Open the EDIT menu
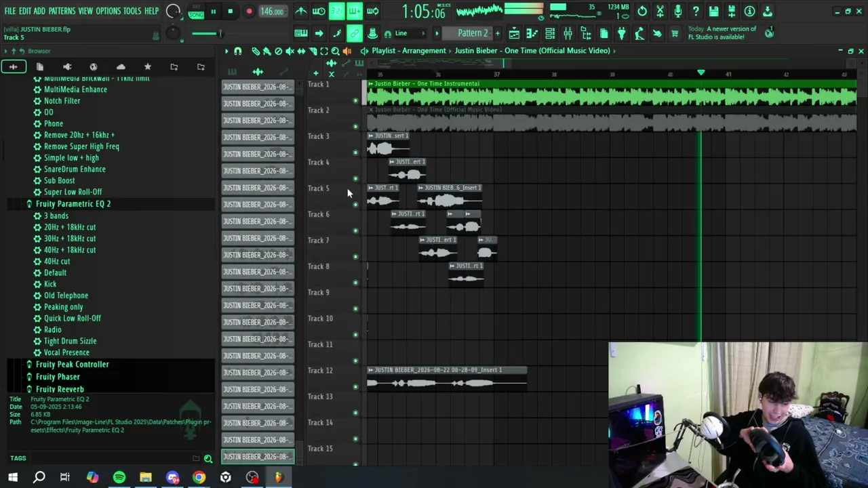Screen dimensions: 868x488 (24, 12)
